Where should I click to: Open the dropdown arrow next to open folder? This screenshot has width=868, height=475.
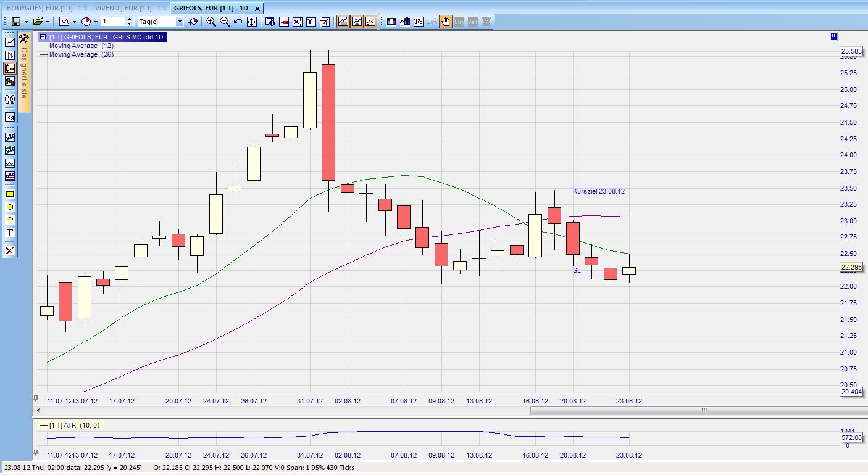[x=48, y=22]
